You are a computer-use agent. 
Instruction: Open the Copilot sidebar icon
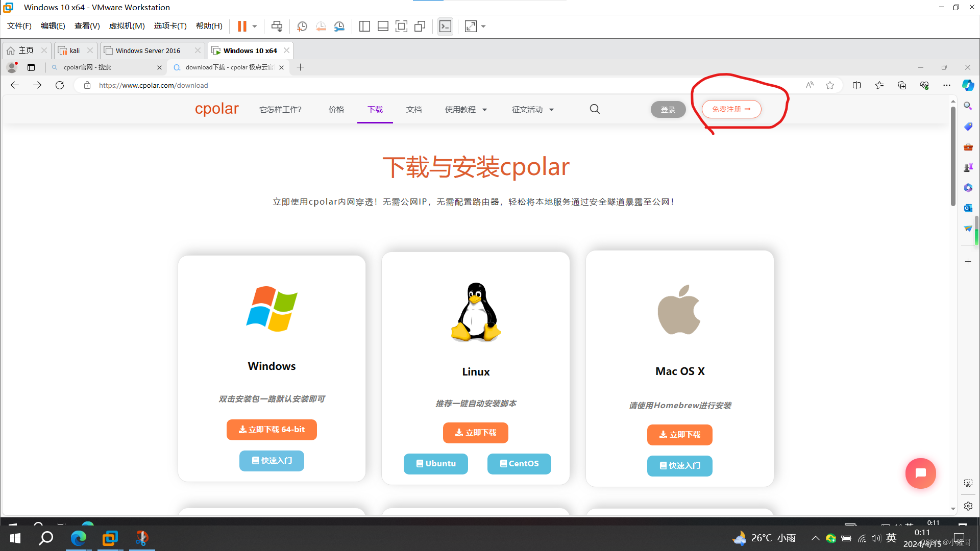(968, 85)
